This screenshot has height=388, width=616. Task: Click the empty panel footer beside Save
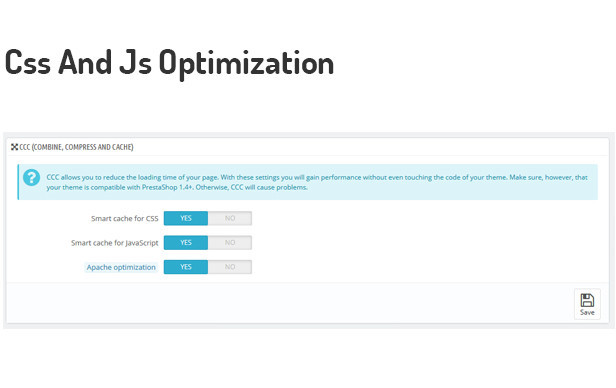click(290, 303)
